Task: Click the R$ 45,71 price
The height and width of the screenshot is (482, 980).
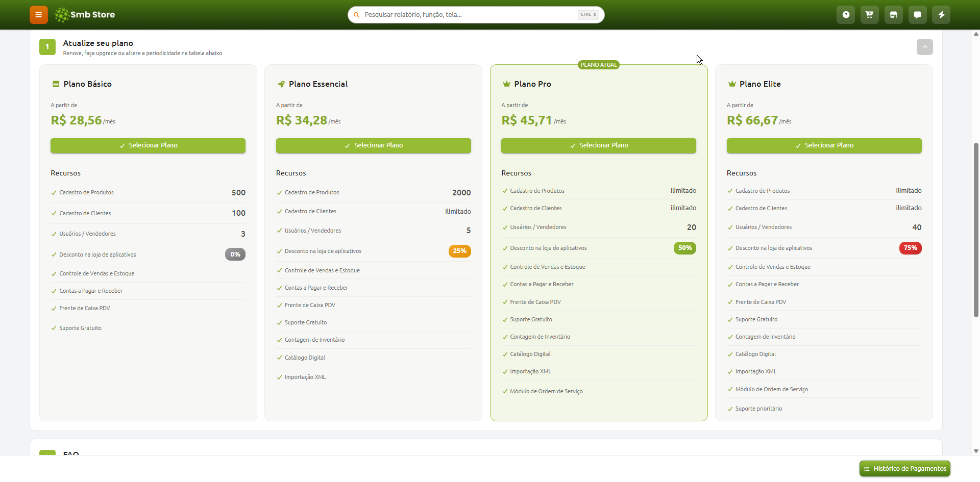Action: 527,120
